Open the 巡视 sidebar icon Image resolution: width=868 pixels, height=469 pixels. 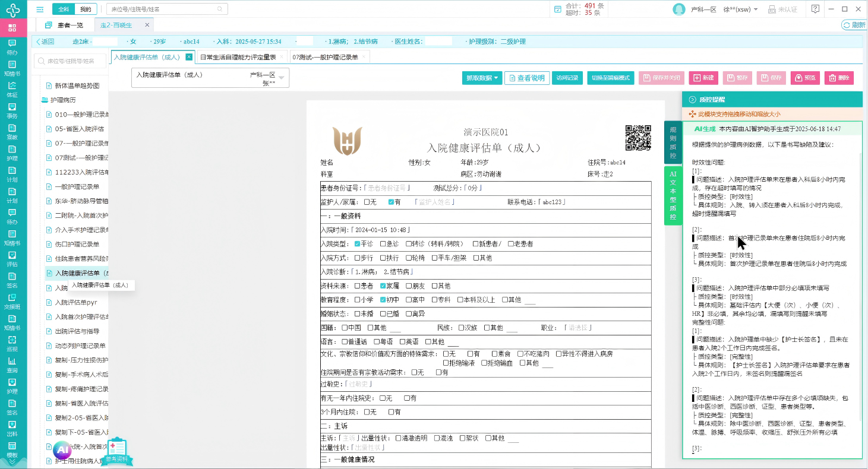[x=12, y=344]
